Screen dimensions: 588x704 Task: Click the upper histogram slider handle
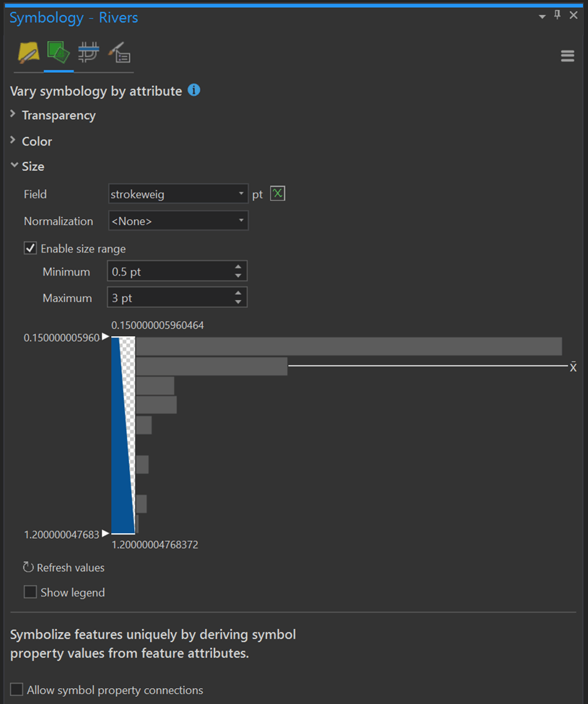pyautogui.click(x=105, y=337)
